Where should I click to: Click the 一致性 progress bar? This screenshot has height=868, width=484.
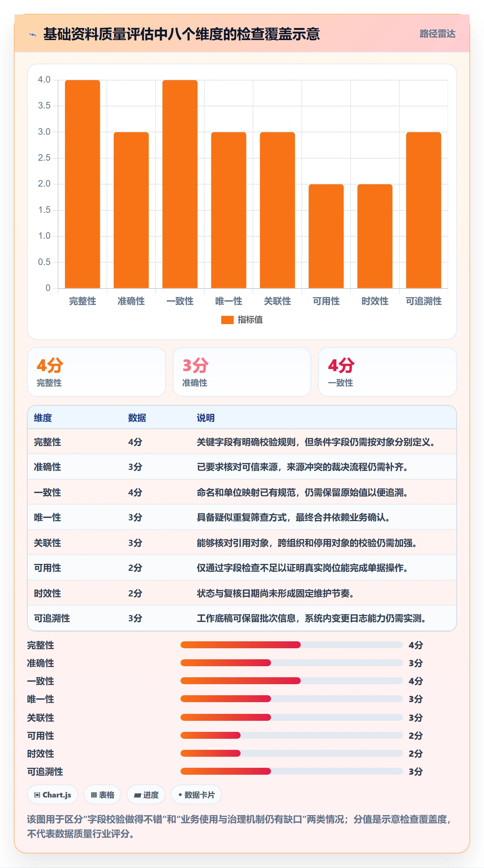coord(292,681)
